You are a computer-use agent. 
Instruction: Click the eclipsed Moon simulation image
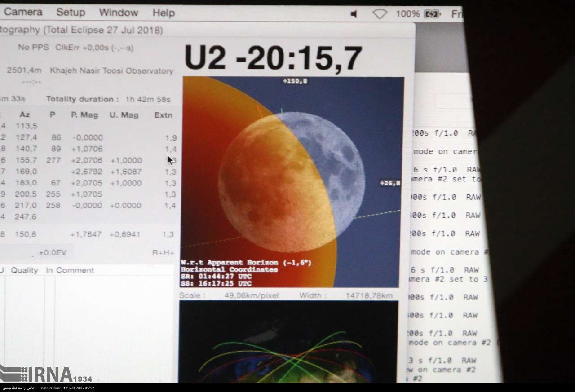point(291,182)
